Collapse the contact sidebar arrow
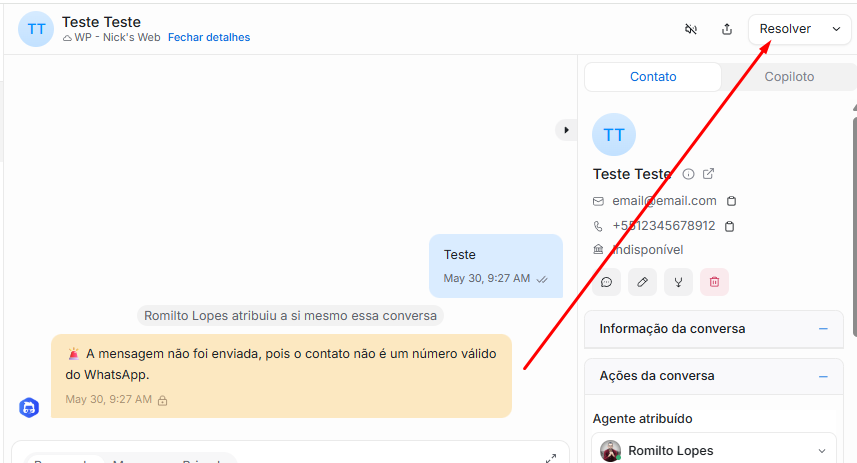Viewport: 857px width, 463px height. click(566, 130)
